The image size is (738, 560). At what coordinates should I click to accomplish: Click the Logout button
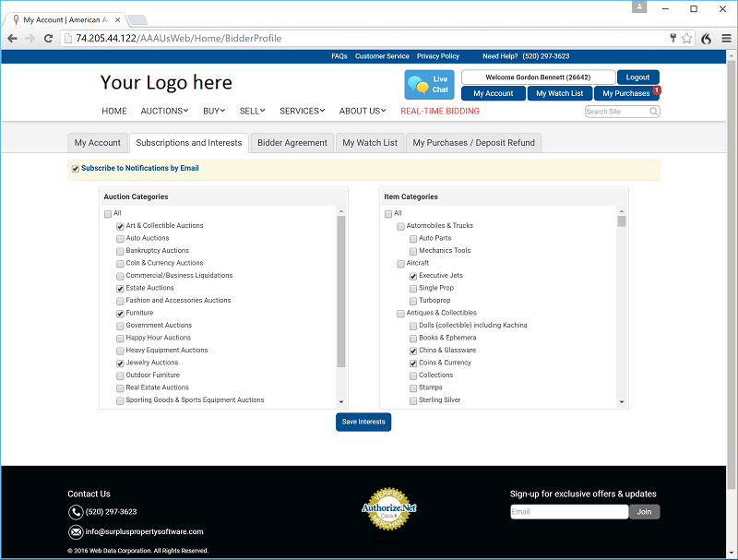tap(637, 77)
